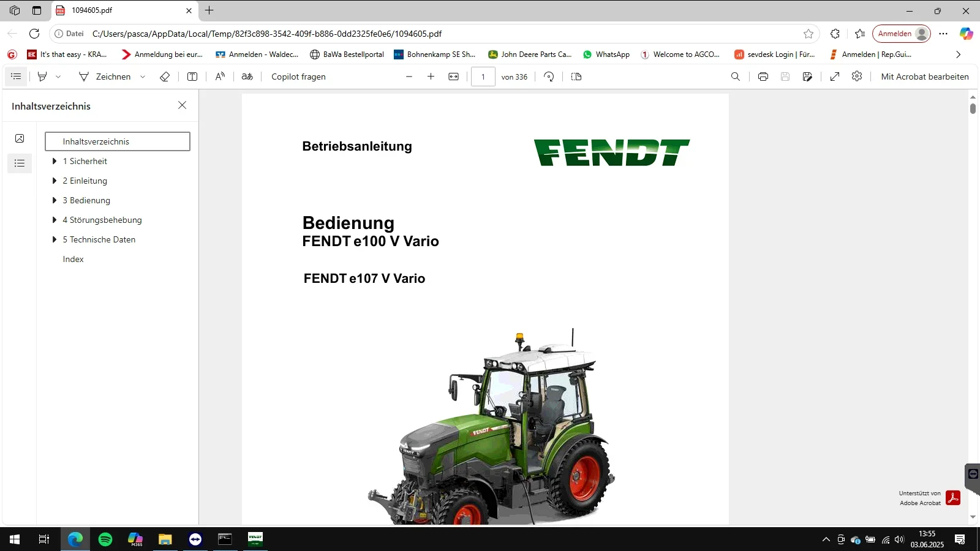Click scrollbar down arrow
The width and height of the screenshot is (980, 551).
point(973,517)
